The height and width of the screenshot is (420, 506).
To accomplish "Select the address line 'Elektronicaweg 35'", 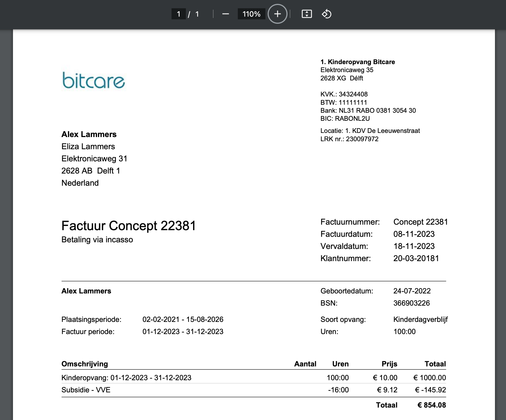I will 347,70.
